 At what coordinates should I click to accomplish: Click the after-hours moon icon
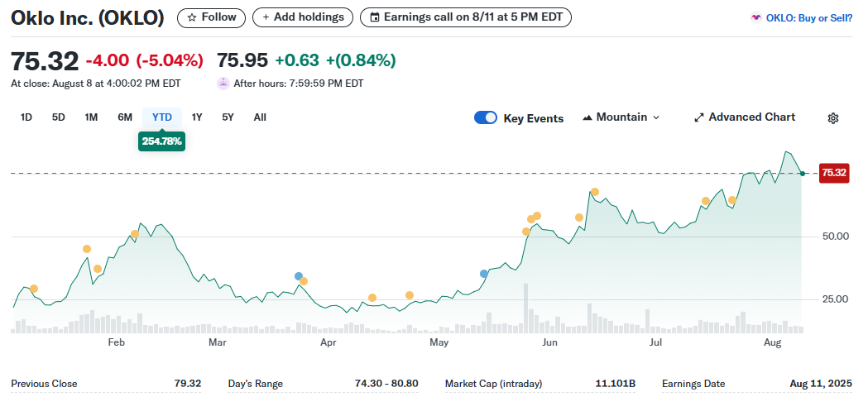coord(223,84)
